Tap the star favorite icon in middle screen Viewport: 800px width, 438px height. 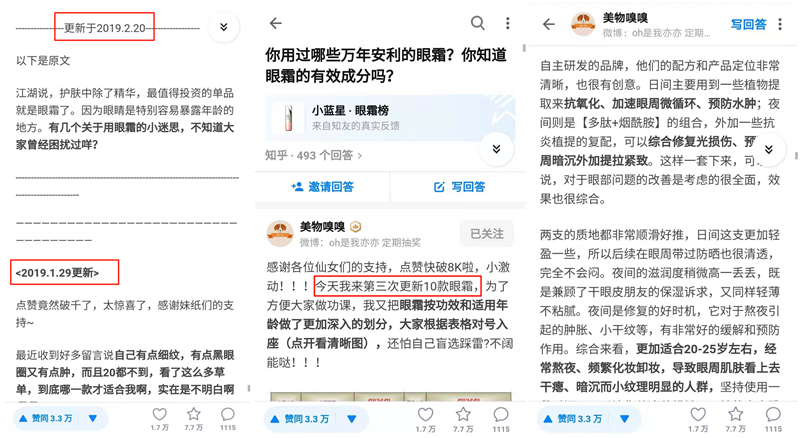(x=463, y=414)
